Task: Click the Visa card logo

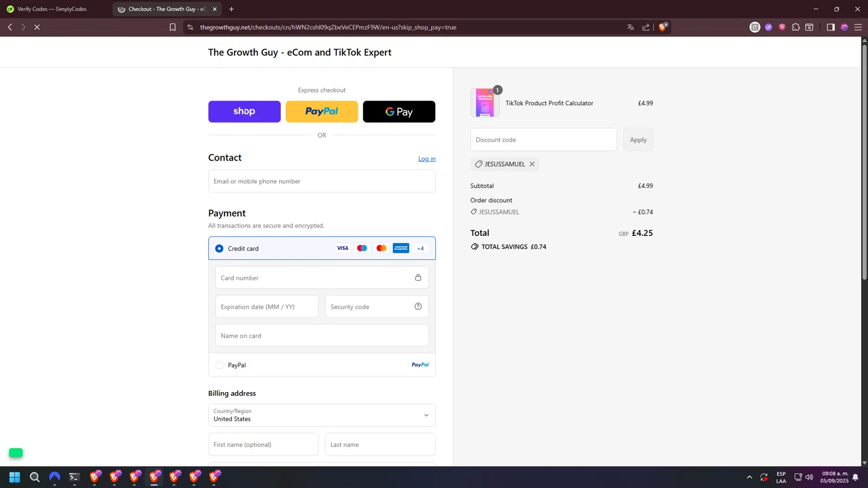Action: [343, 248]
